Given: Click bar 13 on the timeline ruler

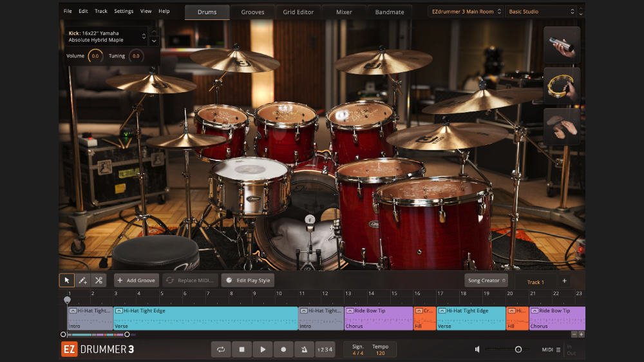Looking at the screenshot, I should [x=348, y=293].
